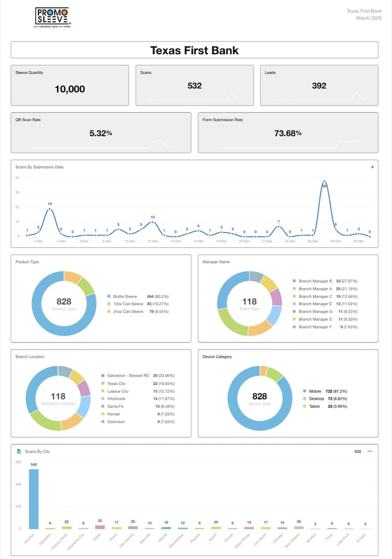Select Branch Manager C legend entry
Screen dimensions: 392x559
325,296
